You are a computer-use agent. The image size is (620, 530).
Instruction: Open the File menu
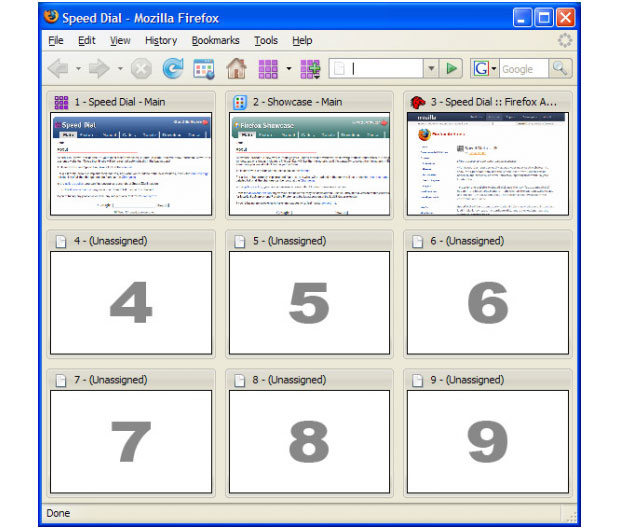[56, 40]
